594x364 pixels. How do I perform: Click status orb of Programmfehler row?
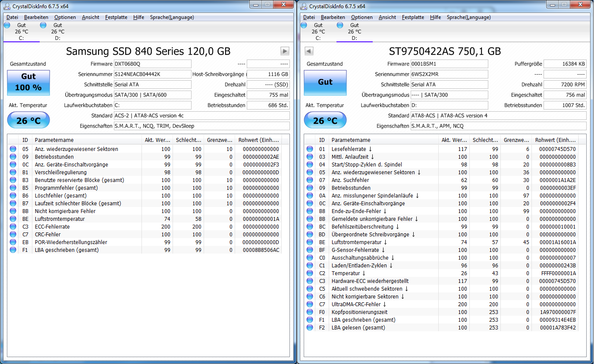[13, 188]
